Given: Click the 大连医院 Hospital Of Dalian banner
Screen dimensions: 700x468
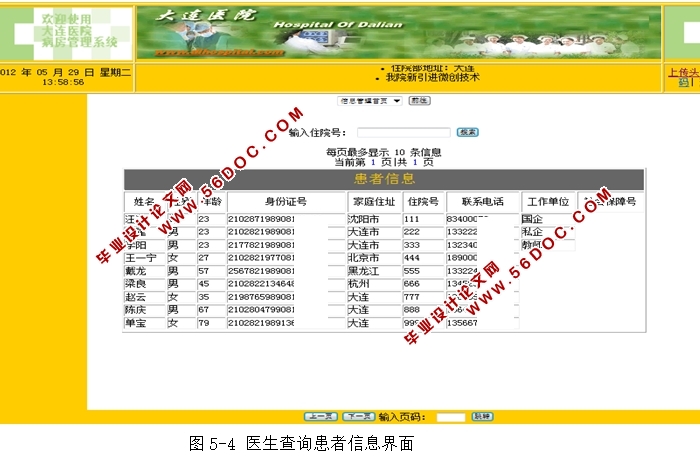Looking at the screenshot, I should [x=398, y=33].
